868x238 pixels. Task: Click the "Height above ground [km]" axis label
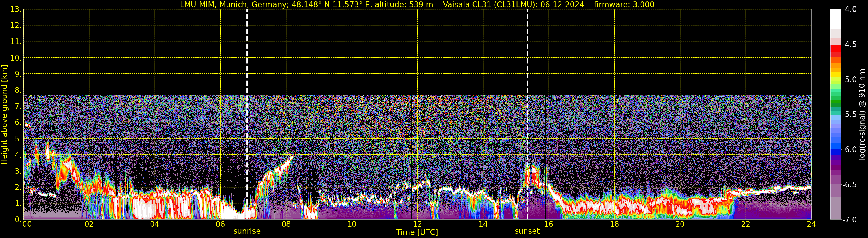click(x=4, y=115)
